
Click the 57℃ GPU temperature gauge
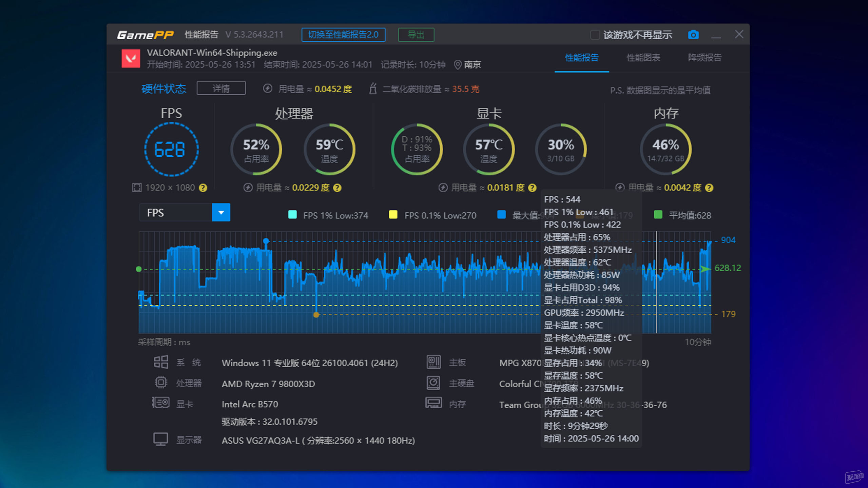[489, 150]
